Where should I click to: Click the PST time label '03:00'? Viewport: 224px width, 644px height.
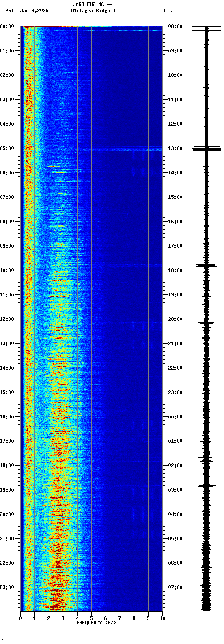click(x=6, y=100)
